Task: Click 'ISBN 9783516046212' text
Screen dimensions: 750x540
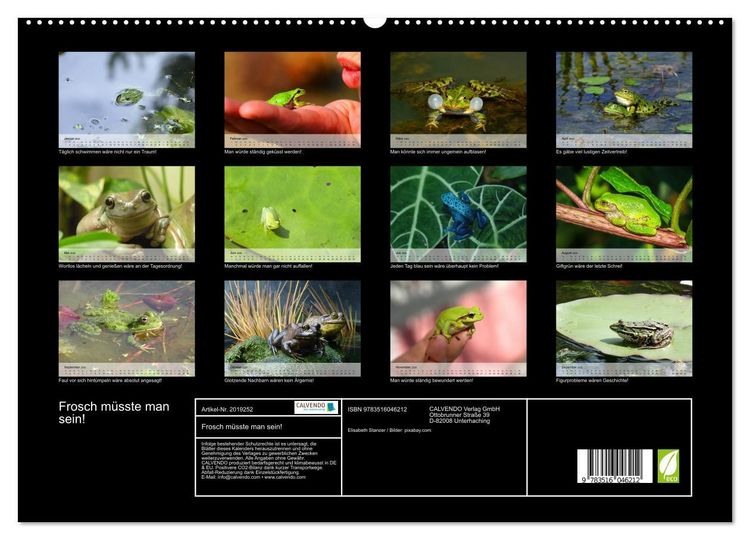Action: pyautogui.click(x=377, y=409)
